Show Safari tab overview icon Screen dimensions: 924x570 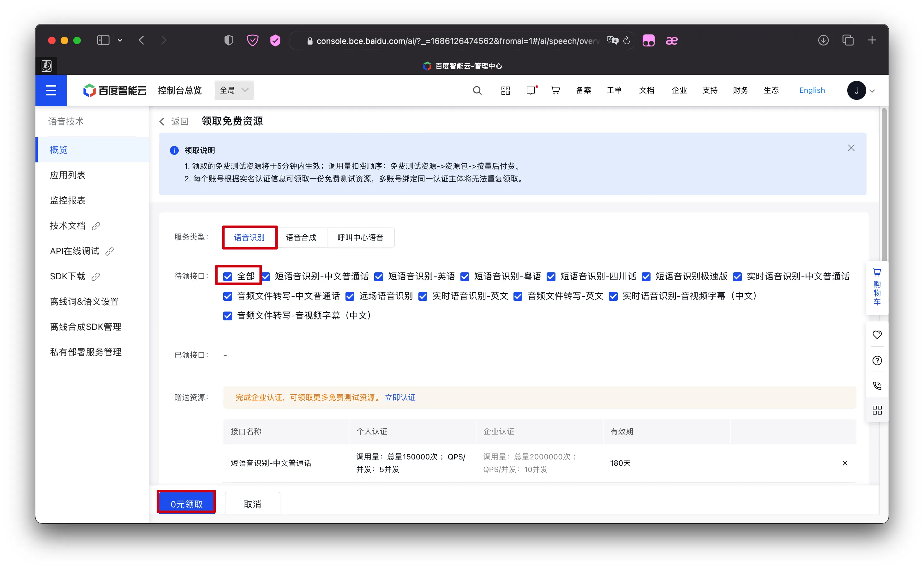[848, 40]
